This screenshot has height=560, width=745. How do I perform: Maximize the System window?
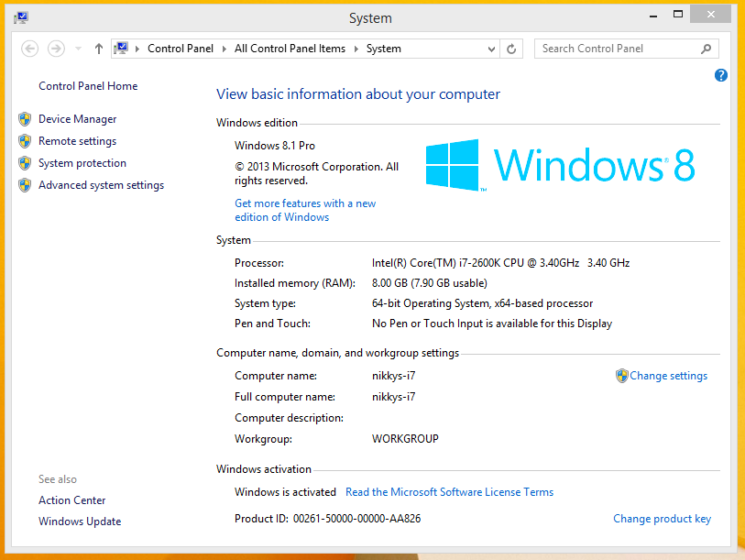pos(678,15)
